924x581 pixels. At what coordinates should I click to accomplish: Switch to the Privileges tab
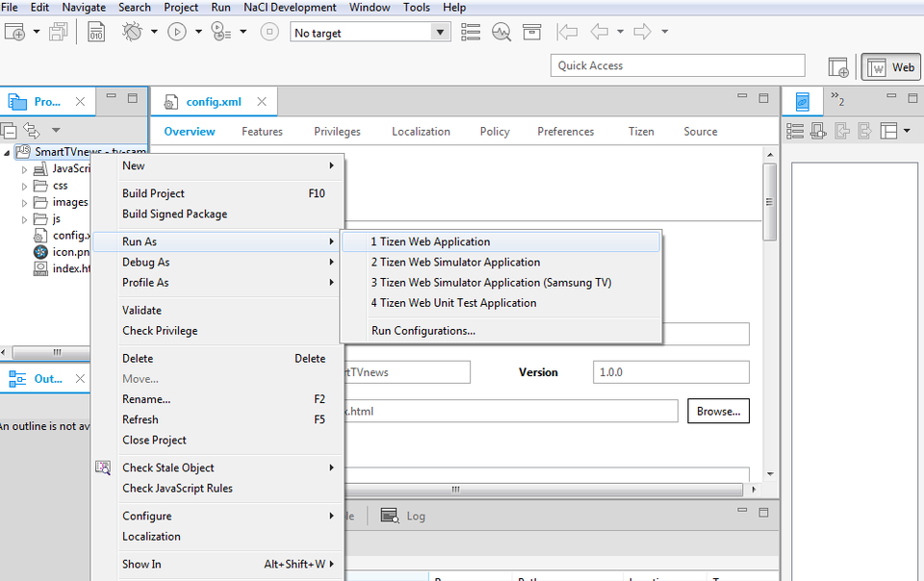(337, 132)
